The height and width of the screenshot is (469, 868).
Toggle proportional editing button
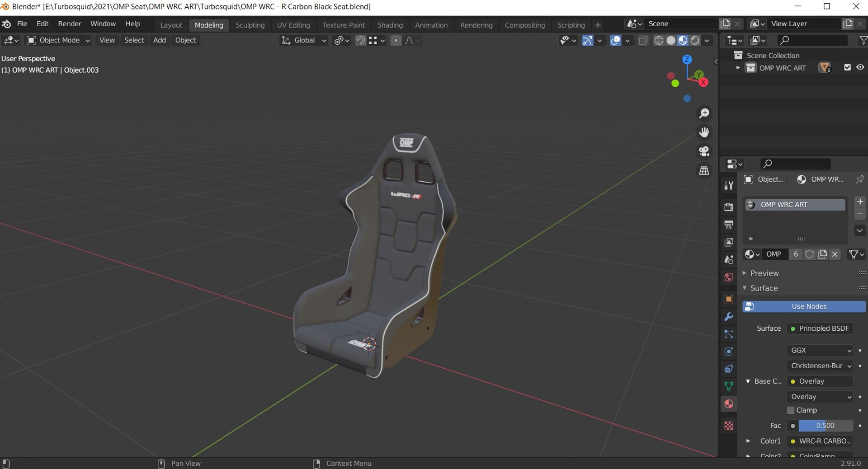(396, 40)
